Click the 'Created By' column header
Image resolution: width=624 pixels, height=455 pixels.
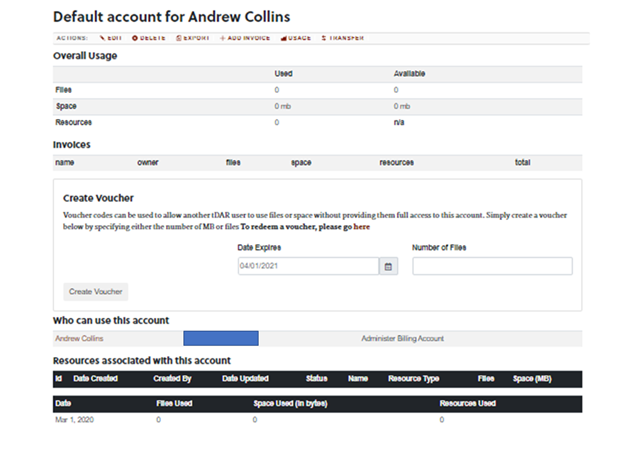click(172, 379)
